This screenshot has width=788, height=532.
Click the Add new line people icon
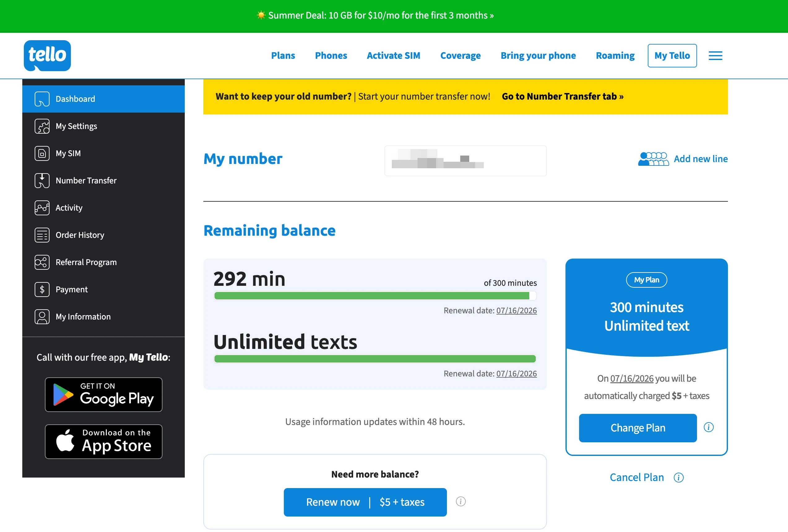653,159
